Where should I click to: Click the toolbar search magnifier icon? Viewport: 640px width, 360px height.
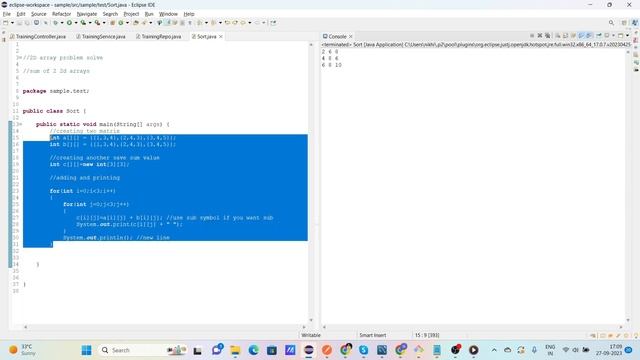click(611, 22)
